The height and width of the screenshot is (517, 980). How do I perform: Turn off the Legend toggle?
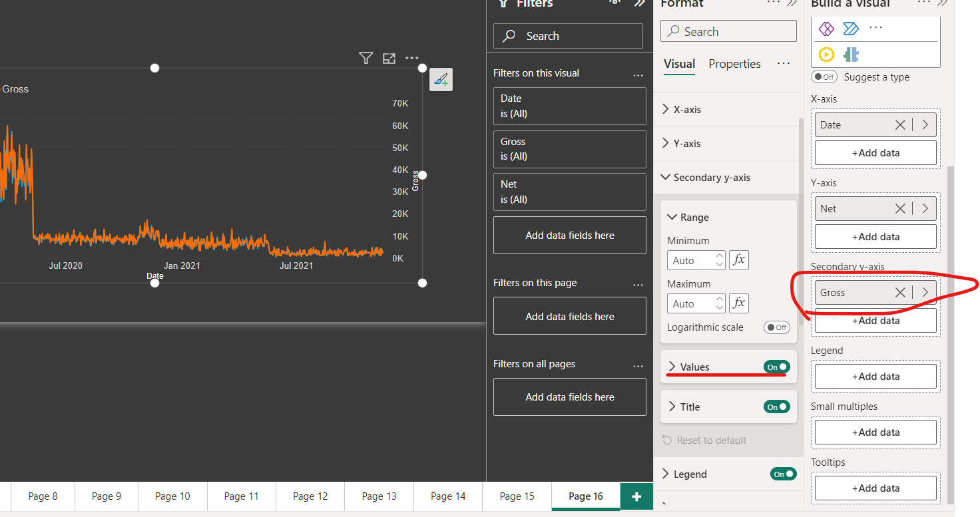(784, 474)
